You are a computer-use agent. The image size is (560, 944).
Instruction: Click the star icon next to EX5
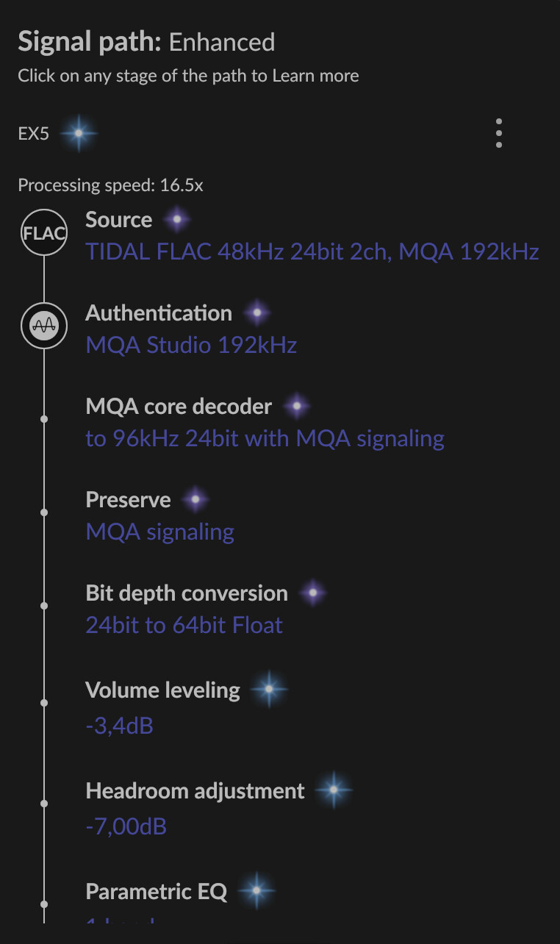click(78, 134)
